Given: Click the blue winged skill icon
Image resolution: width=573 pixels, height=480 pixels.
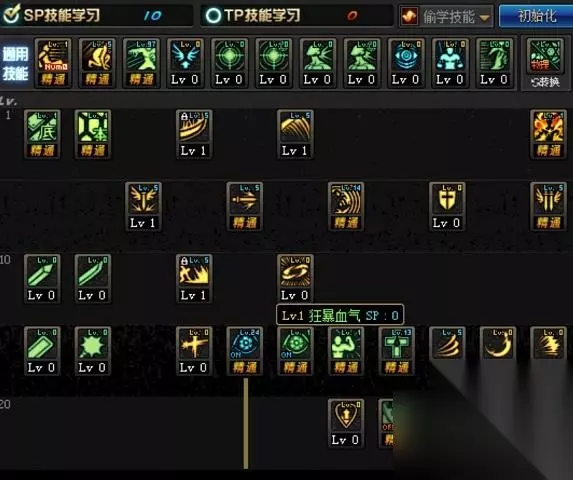Looking at the screenshot, I should point(185,64).
